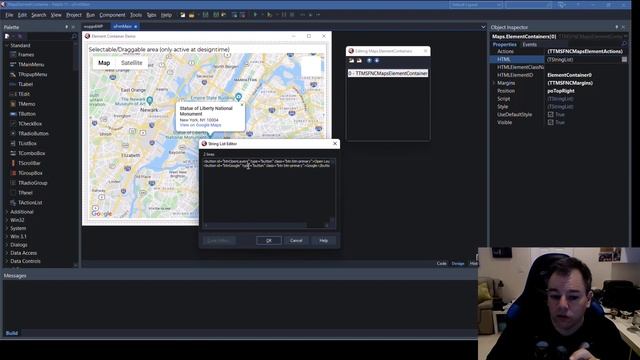Image resolution: width=640 pixels, height=360 pixels.
Task: Click the ellipsis button on HTML property
Action: pyautogui.click(x=624, y=59)
